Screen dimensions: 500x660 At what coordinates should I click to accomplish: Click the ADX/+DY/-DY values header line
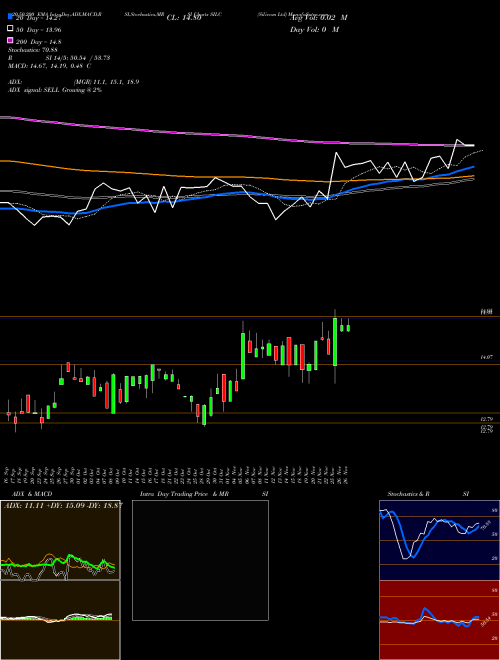62,505
